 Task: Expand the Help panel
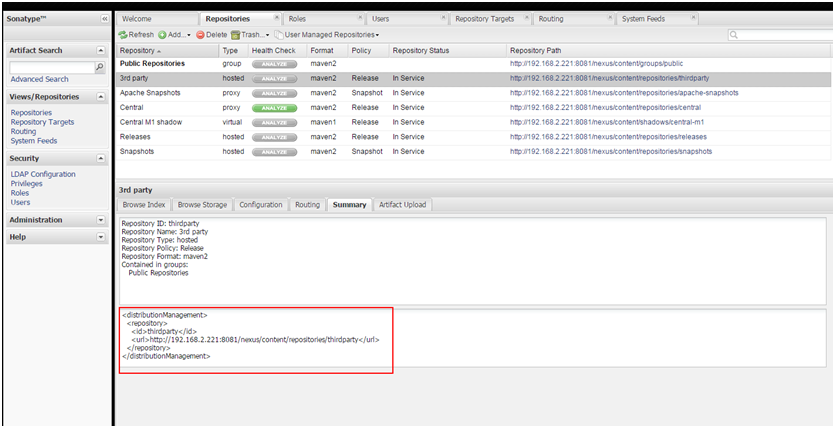tap(101, 237)
